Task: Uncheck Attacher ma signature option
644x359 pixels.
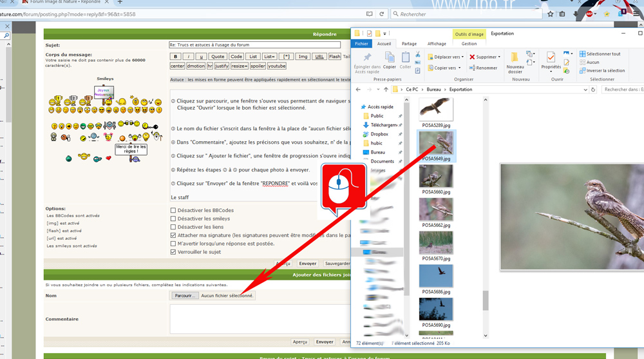Action: pos(173,235)
